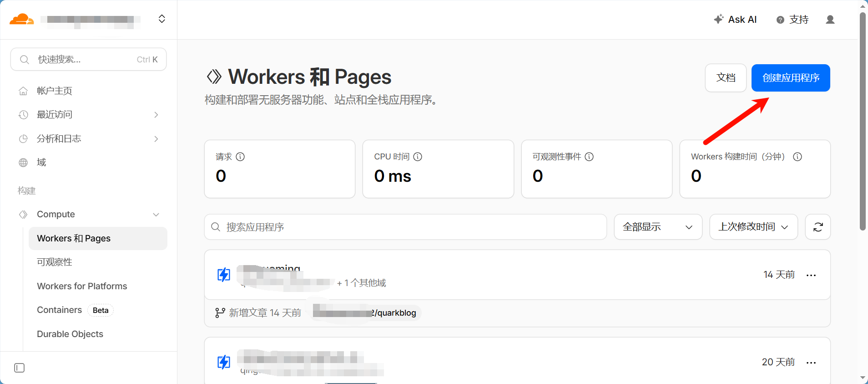Screen dimensions: 868x384
Task: Open more options for the 14 天前 application
Action: [811, 275]
